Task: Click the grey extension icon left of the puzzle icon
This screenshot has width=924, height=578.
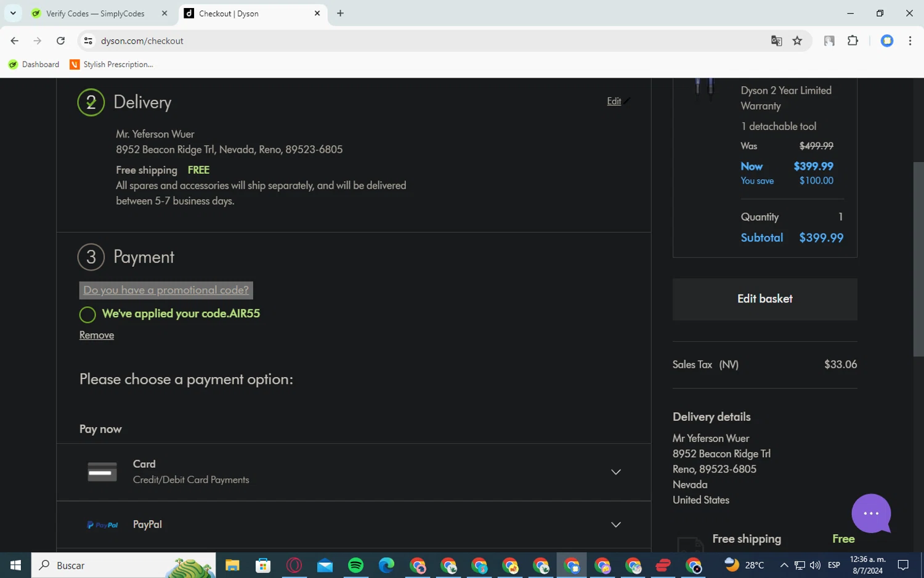Action: pos(829,41)
